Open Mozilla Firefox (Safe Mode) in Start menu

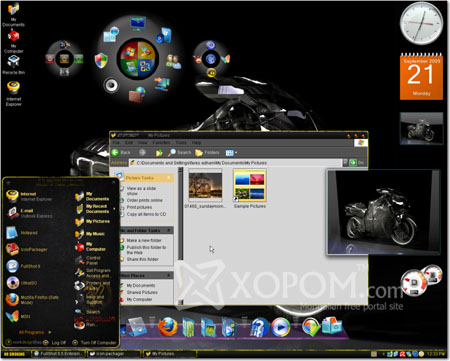33,300
